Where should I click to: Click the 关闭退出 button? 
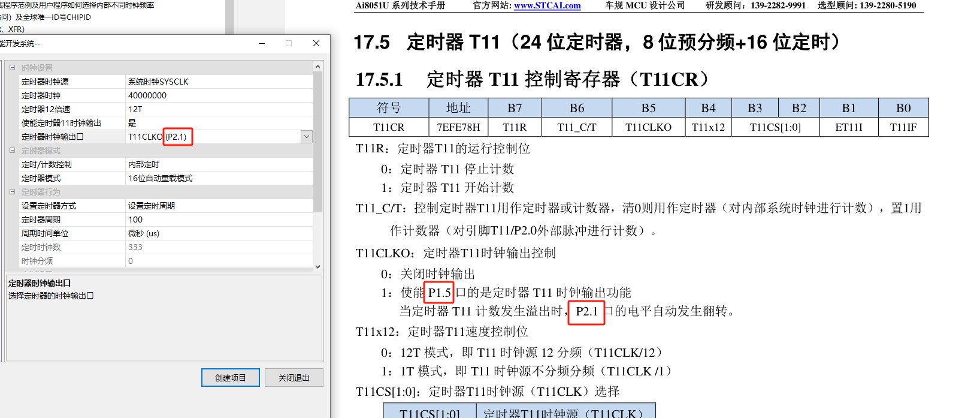coord(294,377)
